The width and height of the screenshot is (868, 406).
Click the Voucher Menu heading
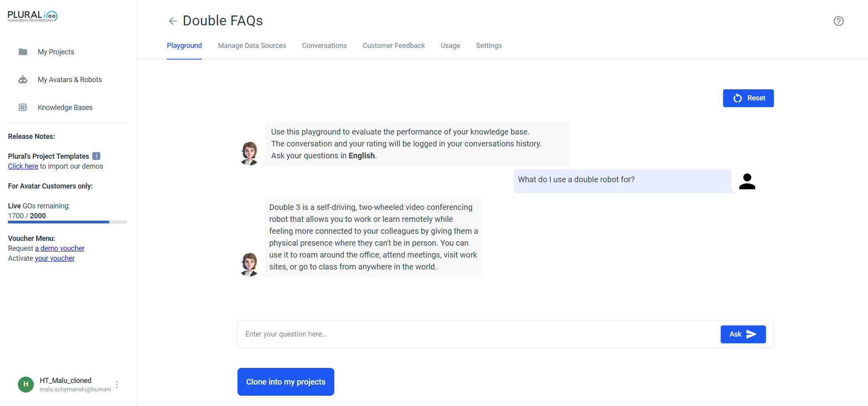coord(32,239)
